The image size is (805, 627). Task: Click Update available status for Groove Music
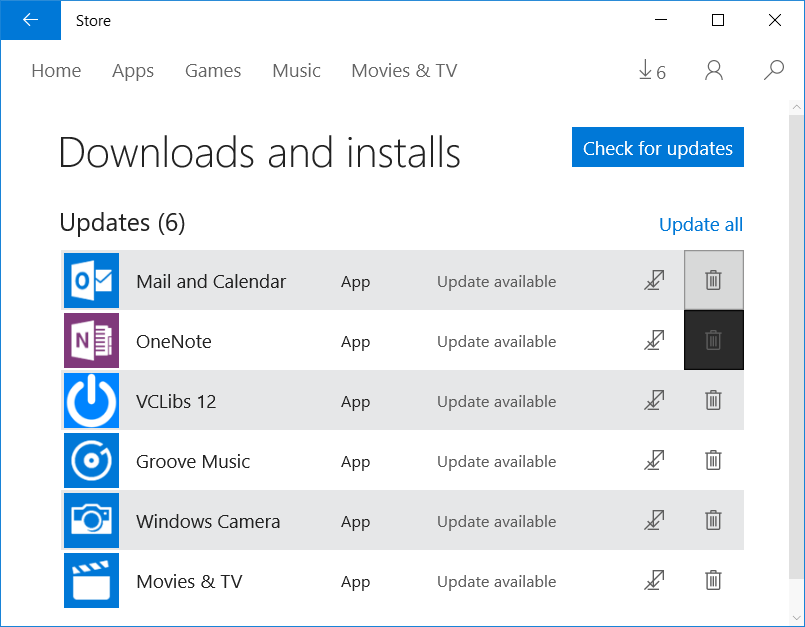[x=496, y=462]
